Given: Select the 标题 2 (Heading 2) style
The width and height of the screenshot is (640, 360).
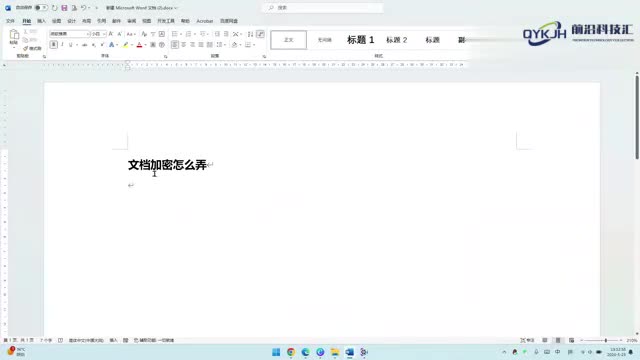Looking at the screenshot, I should pyautogui.click(x=396, y=40).
